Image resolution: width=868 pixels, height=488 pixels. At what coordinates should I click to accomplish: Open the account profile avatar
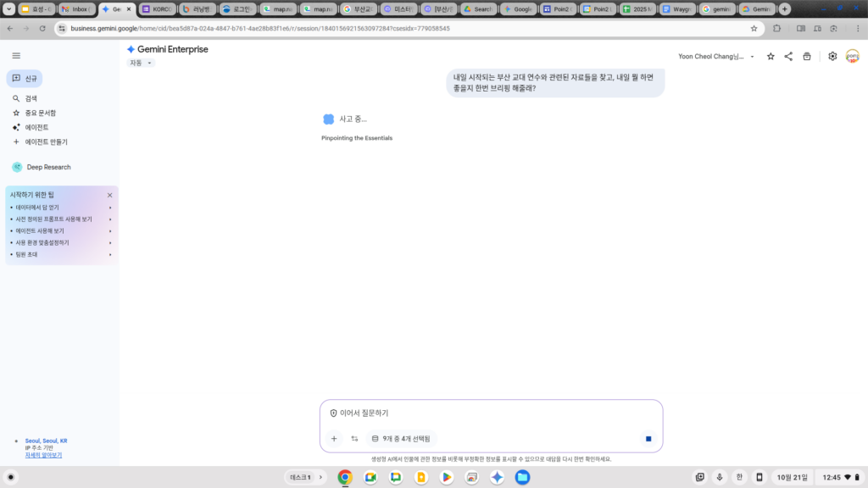click(x=852, y=57)
